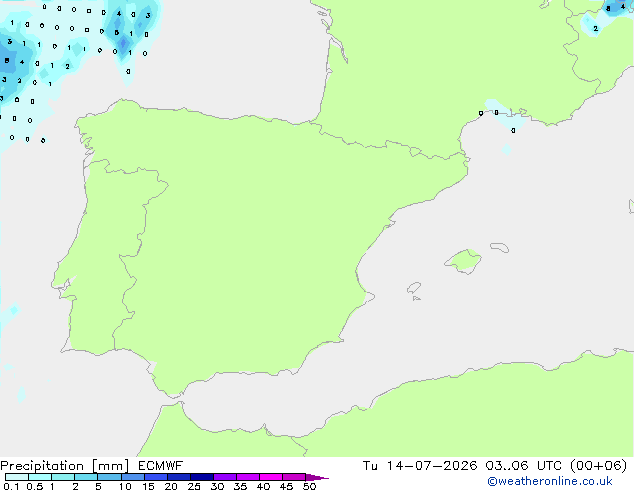Click the above-50 arrow tip of the legend
634x490 pixels.
tap(317, 477)
